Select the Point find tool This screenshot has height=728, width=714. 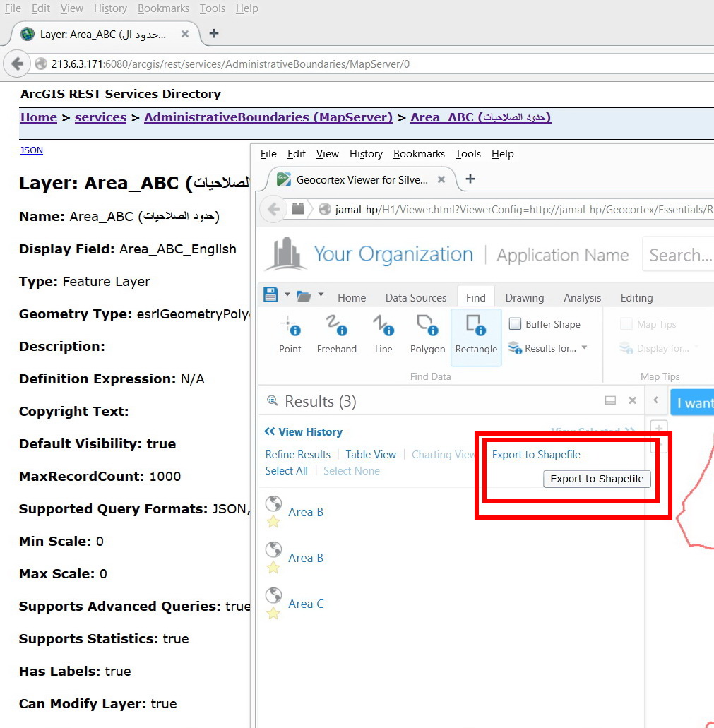[290, 335]
